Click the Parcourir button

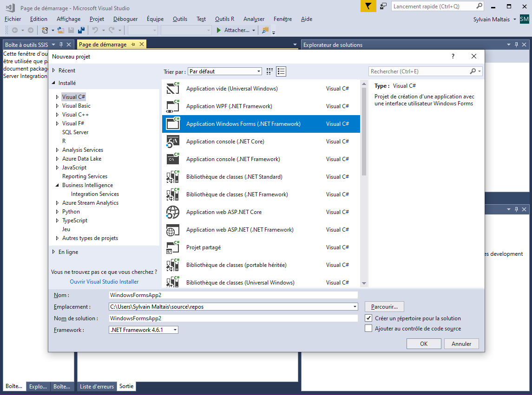[384, 306]
